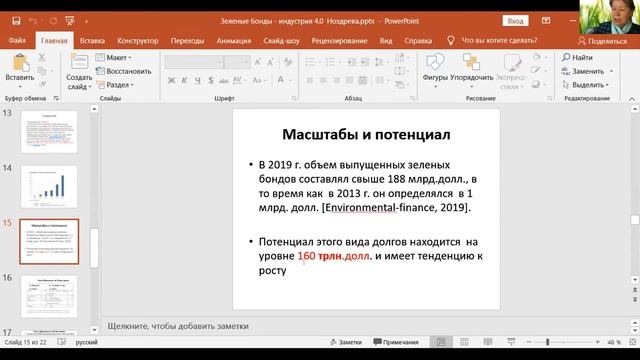The height and width of the screenshot is (360, 640).
Task: Click the Что вы хотите сделать search box
Action: pos(499,40)
